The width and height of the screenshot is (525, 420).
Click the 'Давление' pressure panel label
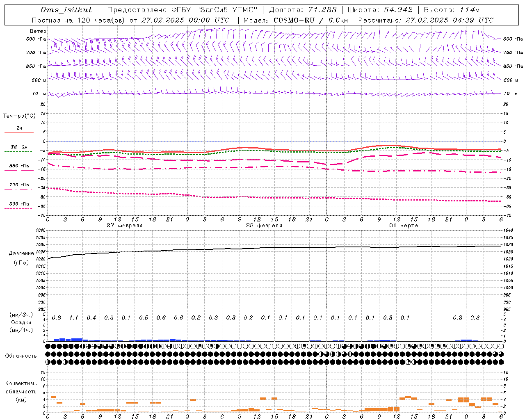click(x=21, y=253)
